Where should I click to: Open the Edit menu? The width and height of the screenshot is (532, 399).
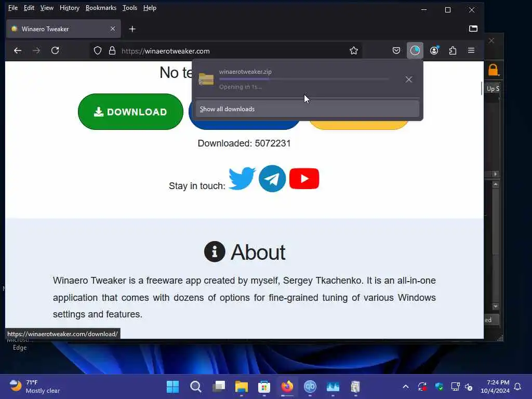(x=29, y=8)
